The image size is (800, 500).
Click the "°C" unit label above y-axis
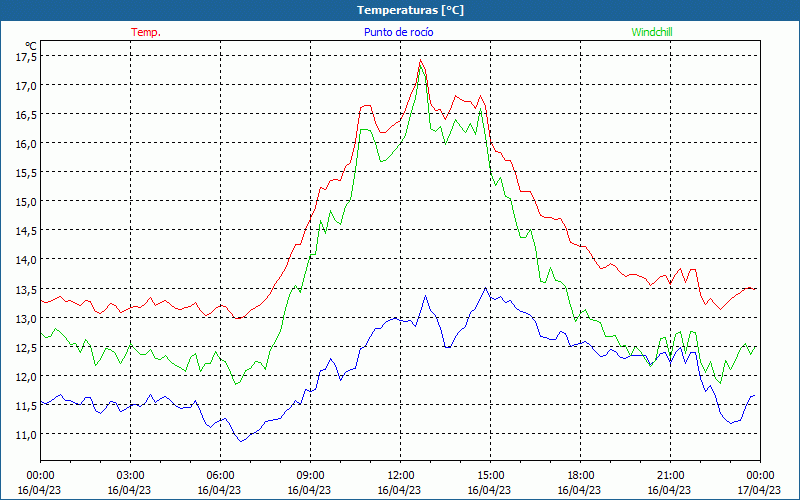pyautogui.click(x=31, y=46)
